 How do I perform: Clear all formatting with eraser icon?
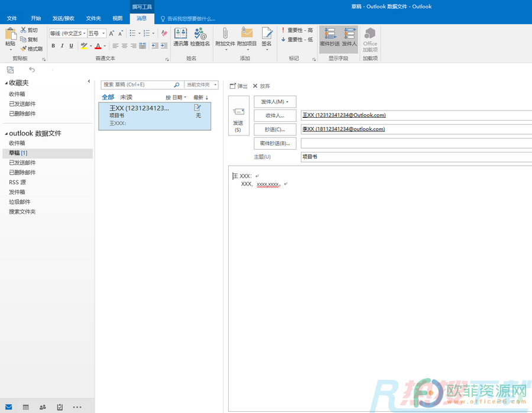coord(164,33)
